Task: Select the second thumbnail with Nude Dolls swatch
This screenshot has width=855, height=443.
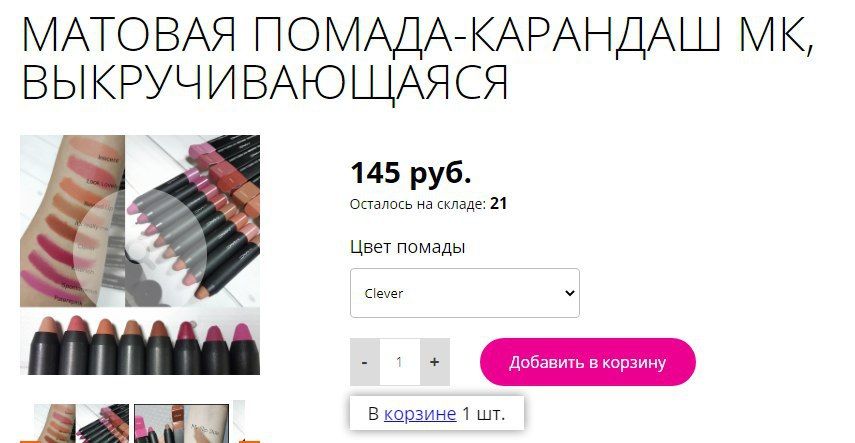Action: click(x=182, y=423)
